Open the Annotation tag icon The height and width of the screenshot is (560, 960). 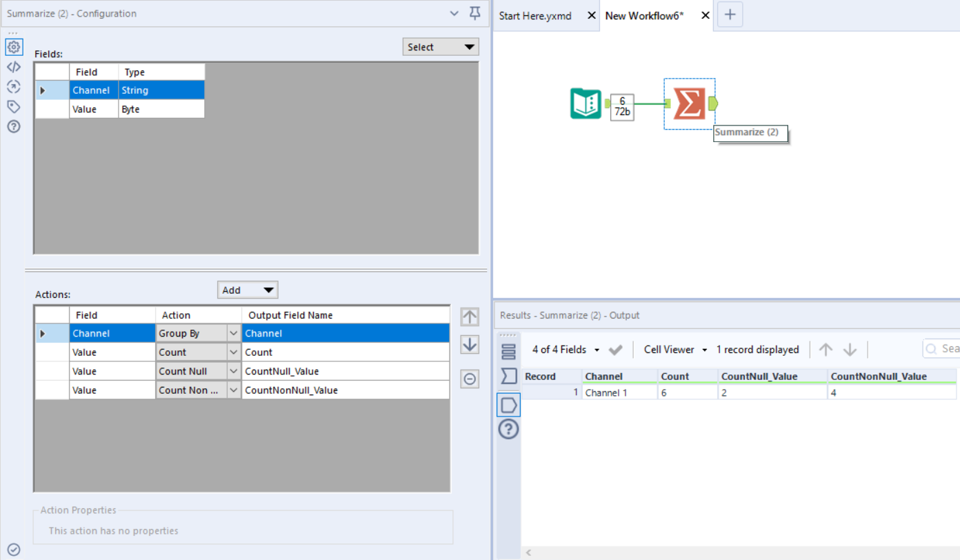[x=14, y=107]
